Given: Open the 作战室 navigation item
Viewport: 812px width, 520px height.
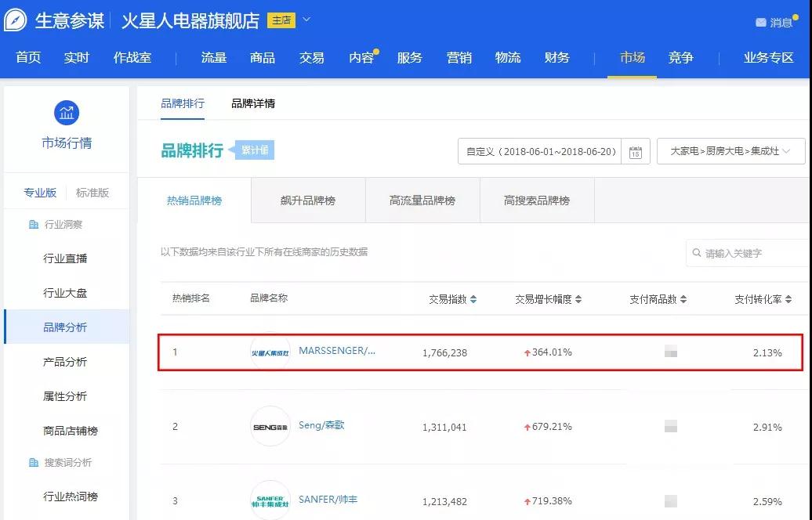Looking at the screenshot, I should click(132, 57).
